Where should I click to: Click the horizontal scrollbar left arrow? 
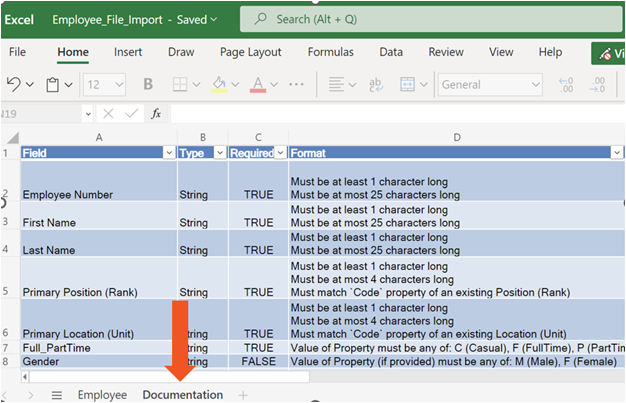(25, 377)
